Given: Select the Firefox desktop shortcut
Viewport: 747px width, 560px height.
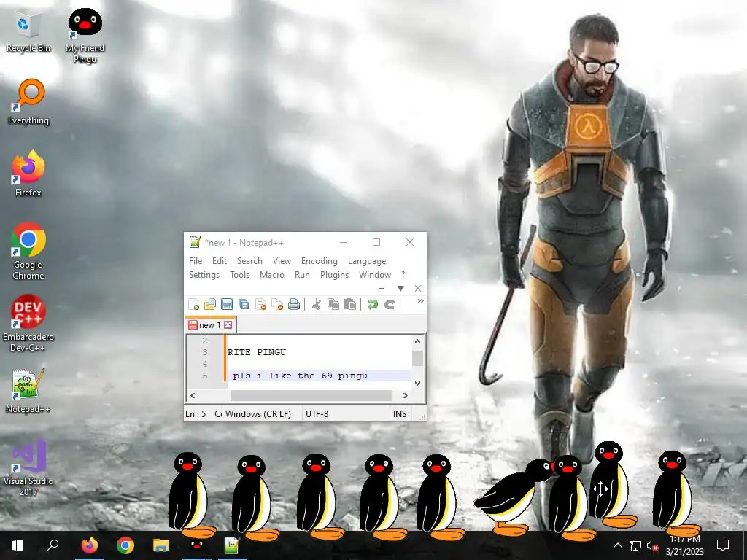Looking at the screenshot, I should click(x=28, y=174).
